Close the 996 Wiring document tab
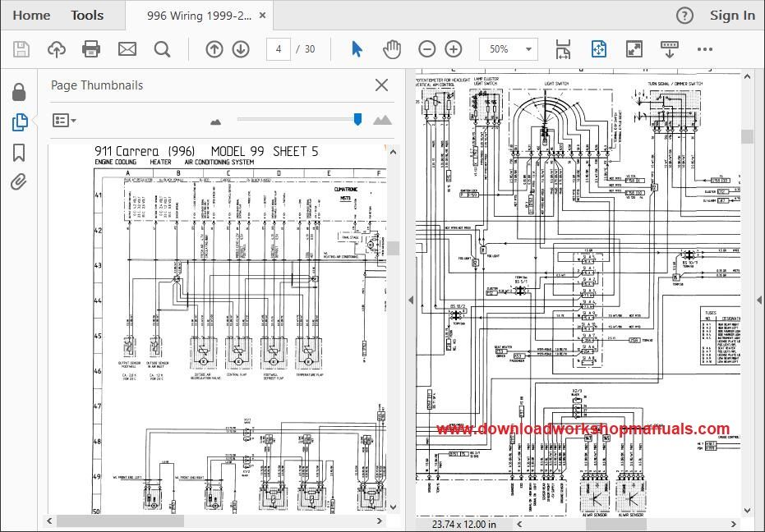 [x=262, y=16]
